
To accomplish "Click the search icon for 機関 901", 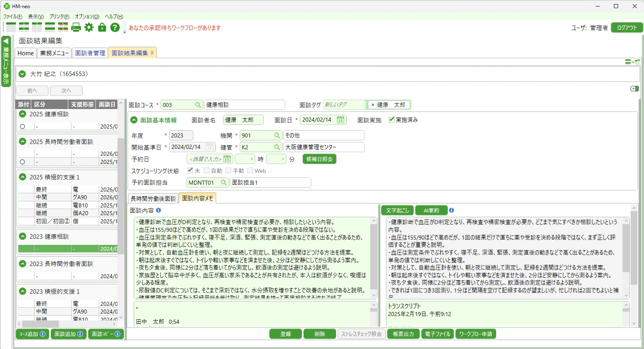I will [277, 135].
